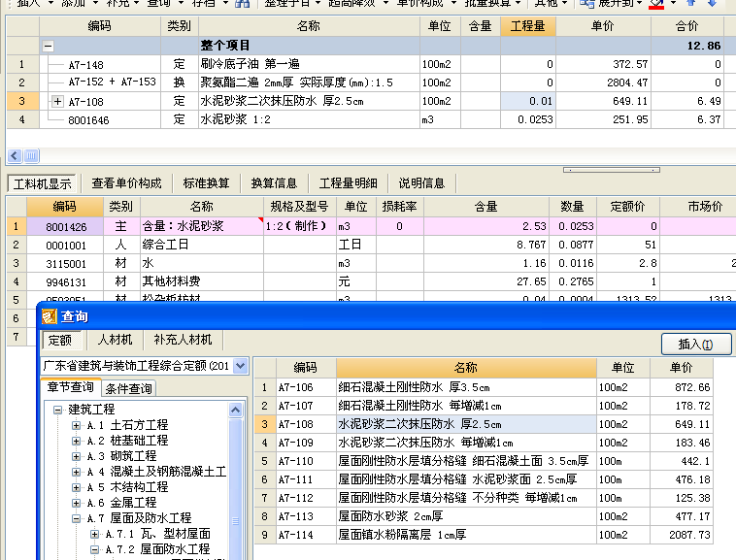The image size is (736, 560).
Task: Expand A.2 桩基础工程 node
Action: tap(76, 441)
